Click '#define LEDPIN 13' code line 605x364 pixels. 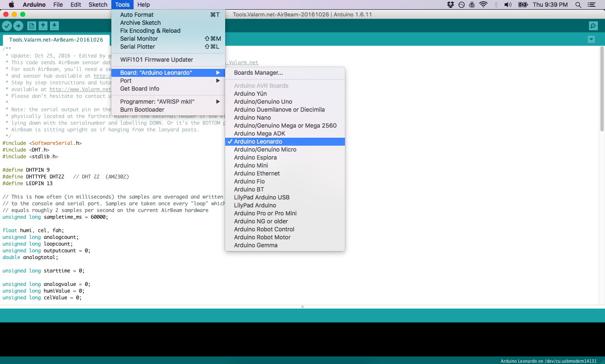pyautogui.click(x=28, y=183)
